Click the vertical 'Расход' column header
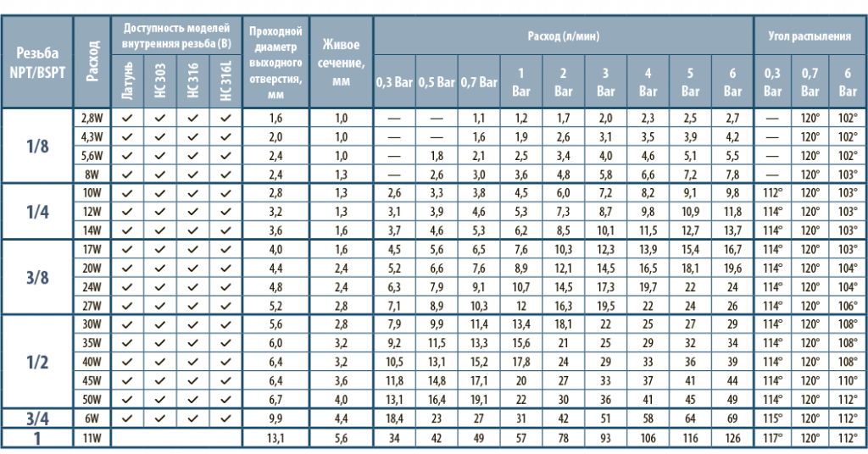This screenshot has height=454, width=868. point(92,61)
